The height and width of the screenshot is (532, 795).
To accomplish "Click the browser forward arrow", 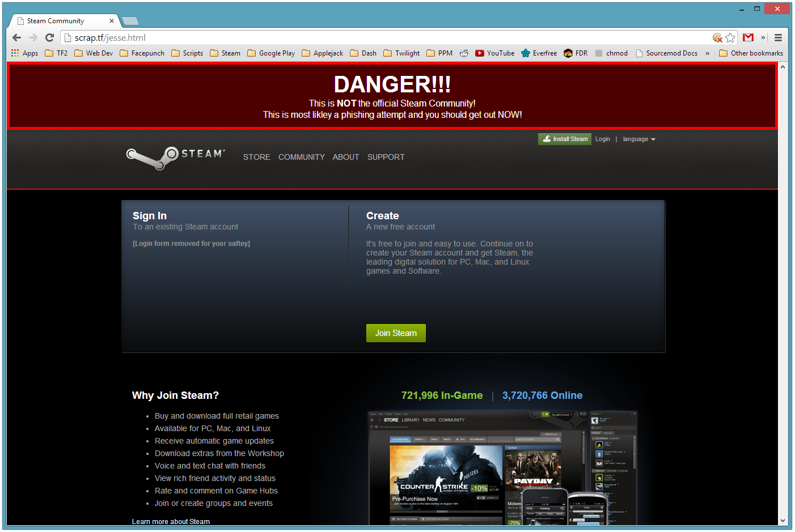I will click(x=33, y=37).
